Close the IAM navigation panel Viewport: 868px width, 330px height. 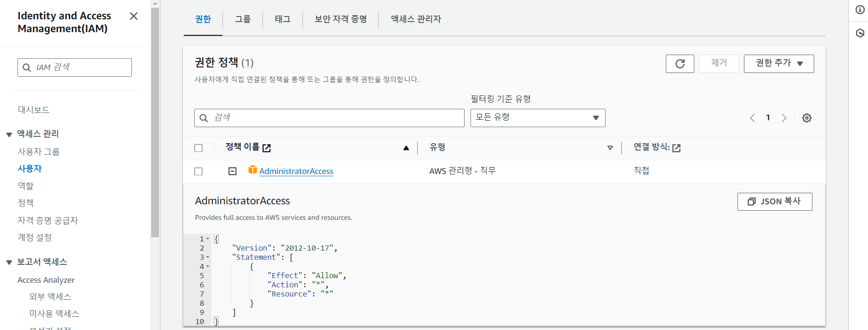coord(134,16)
